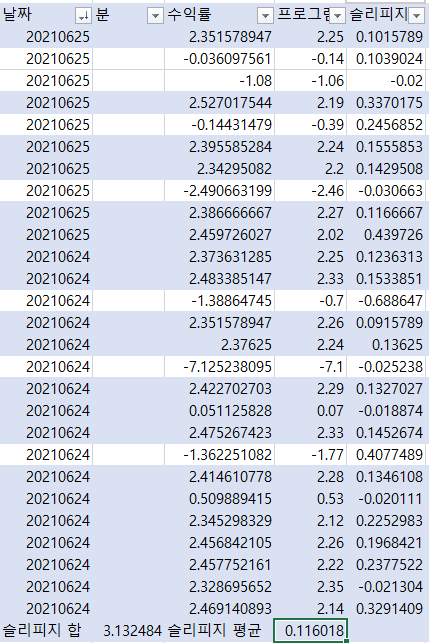Click the slippage cell 0.3370175

pyautogui.click(x=386, y=103)
